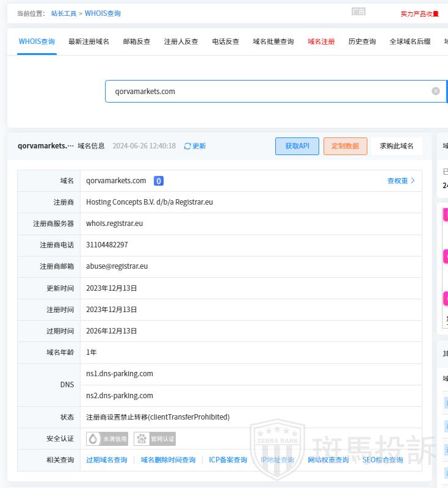Select the 注册人反查 tab

(181, 42)
